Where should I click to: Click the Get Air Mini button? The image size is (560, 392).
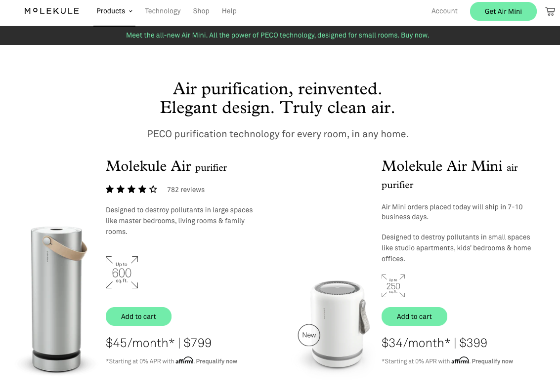click(503, 11)
